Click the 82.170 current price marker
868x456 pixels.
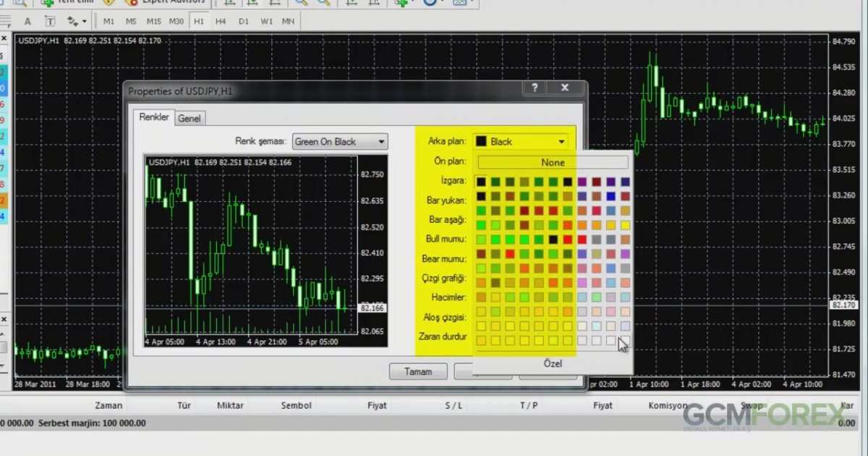coord(844,305)
